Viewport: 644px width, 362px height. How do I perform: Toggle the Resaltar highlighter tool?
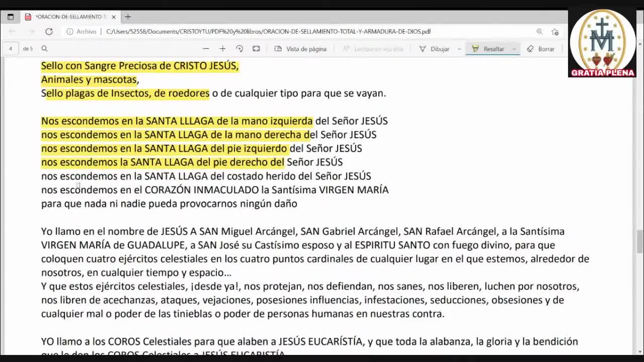coord(488,49)
